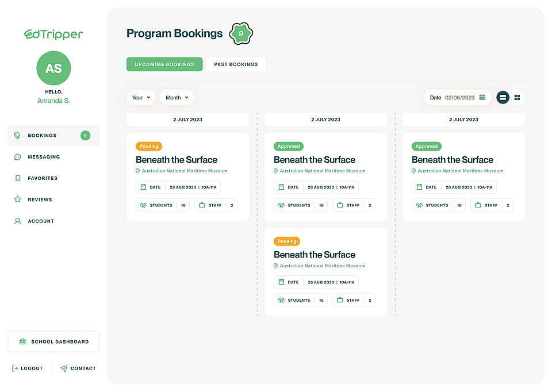Click calendar icon in first column card date
Screen dimensions: 552x392
point(143,187)
